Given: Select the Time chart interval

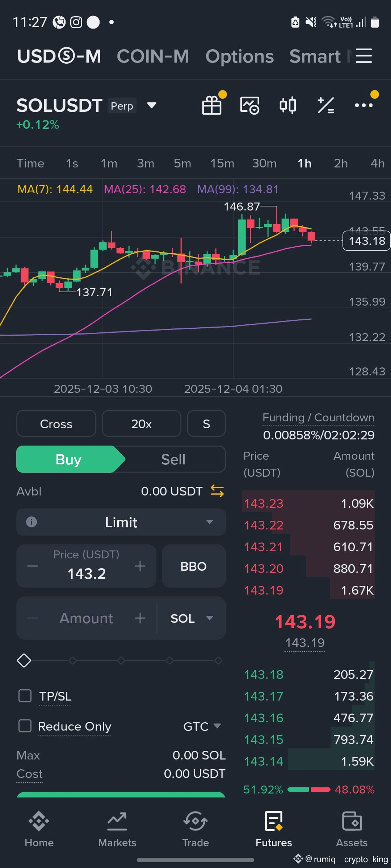Looking at the screenshot, I should 30,163.
